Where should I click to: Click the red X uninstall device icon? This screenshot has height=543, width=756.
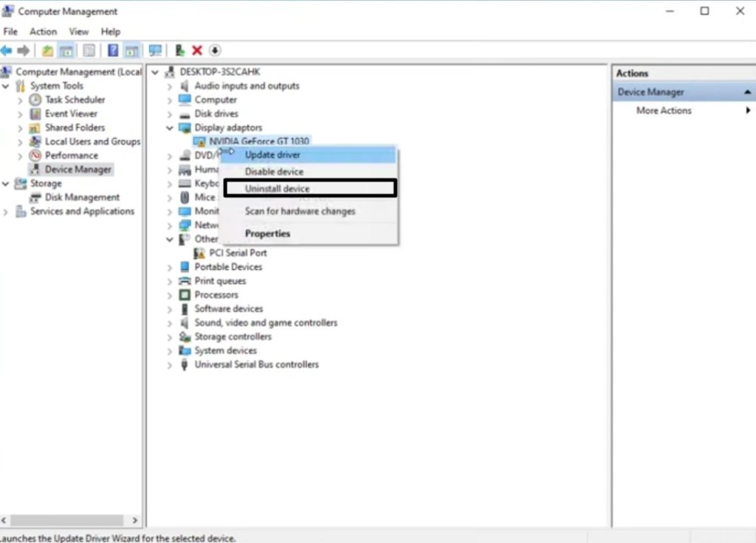click(x=196, y=50)
